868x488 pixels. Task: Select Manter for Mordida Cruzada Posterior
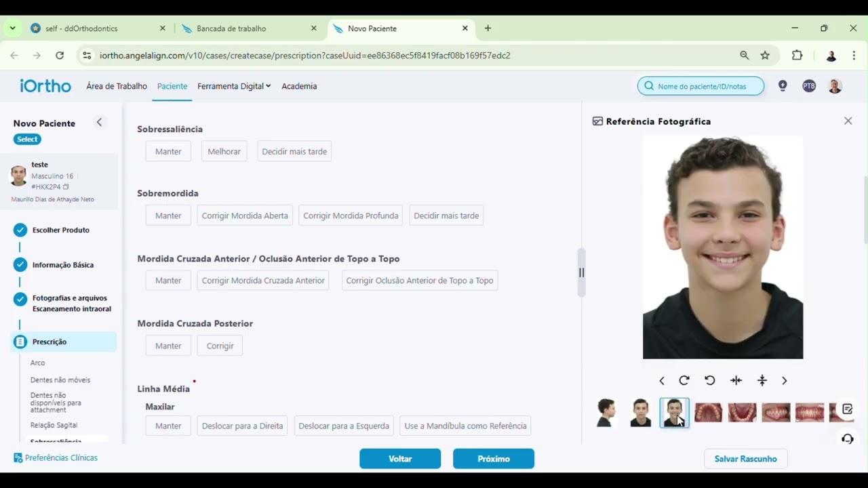coord(168,346)
